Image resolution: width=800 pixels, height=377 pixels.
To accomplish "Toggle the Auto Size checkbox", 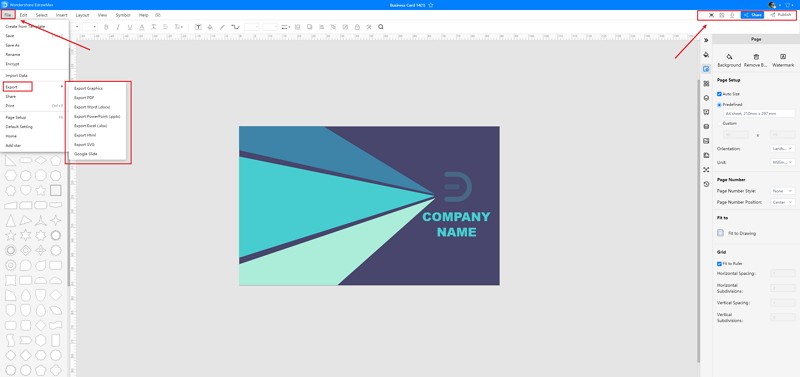I will click(719, 94).
